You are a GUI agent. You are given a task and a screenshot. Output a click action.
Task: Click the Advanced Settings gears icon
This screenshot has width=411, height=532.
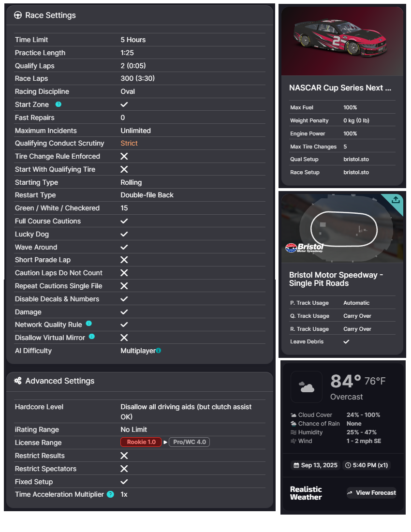coord(18,381)
